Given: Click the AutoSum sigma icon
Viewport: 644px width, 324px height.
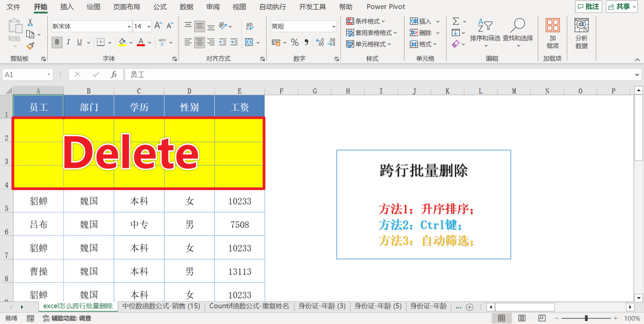Looking at the screenshot, I should tap(455, 21).
